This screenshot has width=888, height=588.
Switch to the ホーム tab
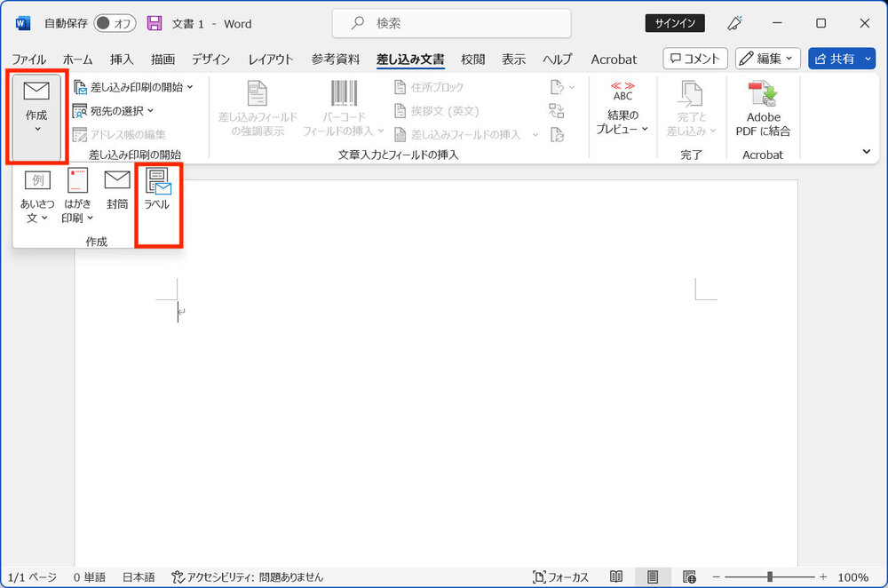click(x=77, y=60)
